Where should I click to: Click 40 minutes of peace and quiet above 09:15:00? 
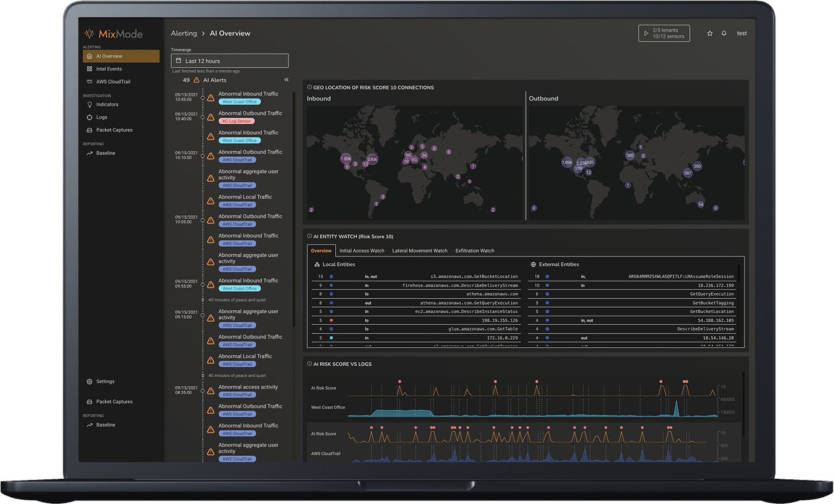pyautogui.click(x=237, y=300)
